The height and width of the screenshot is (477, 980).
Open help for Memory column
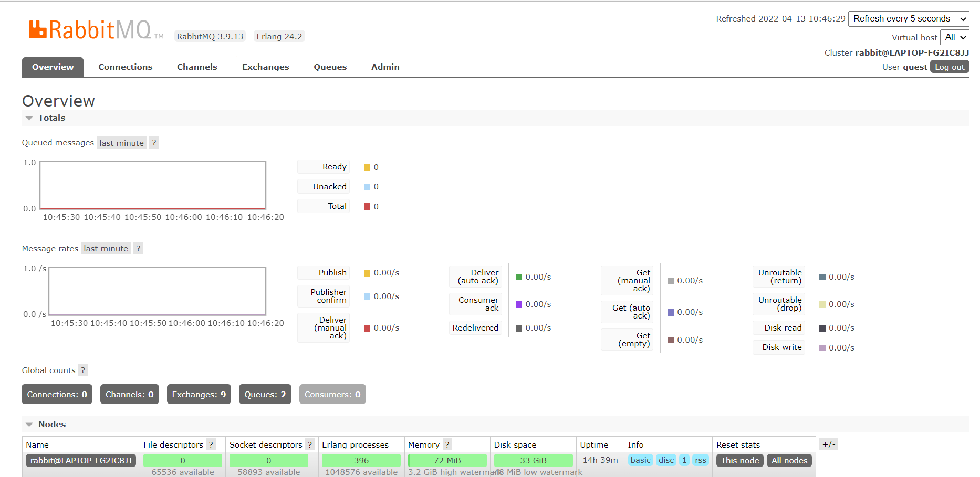tap(447, 444)
